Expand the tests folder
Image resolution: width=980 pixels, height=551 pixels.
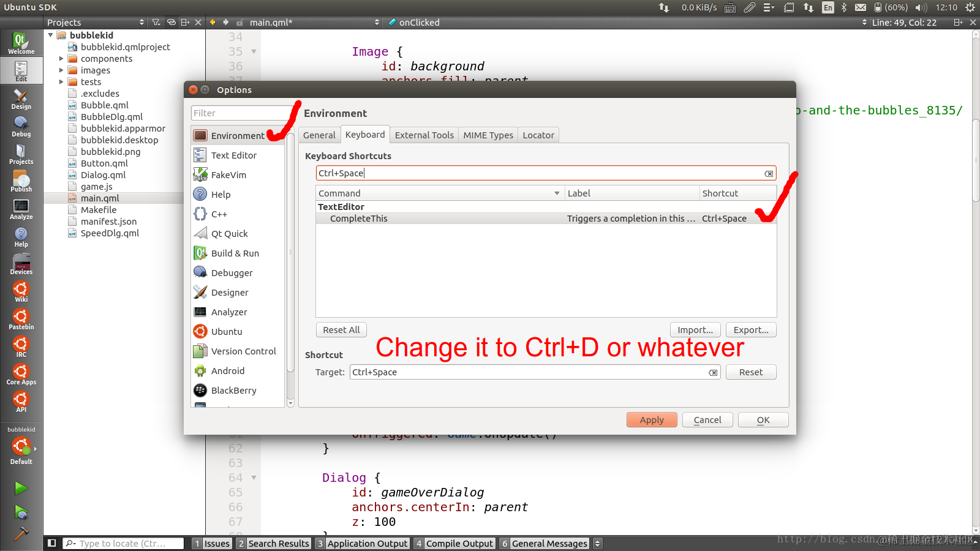click(61, 82)
